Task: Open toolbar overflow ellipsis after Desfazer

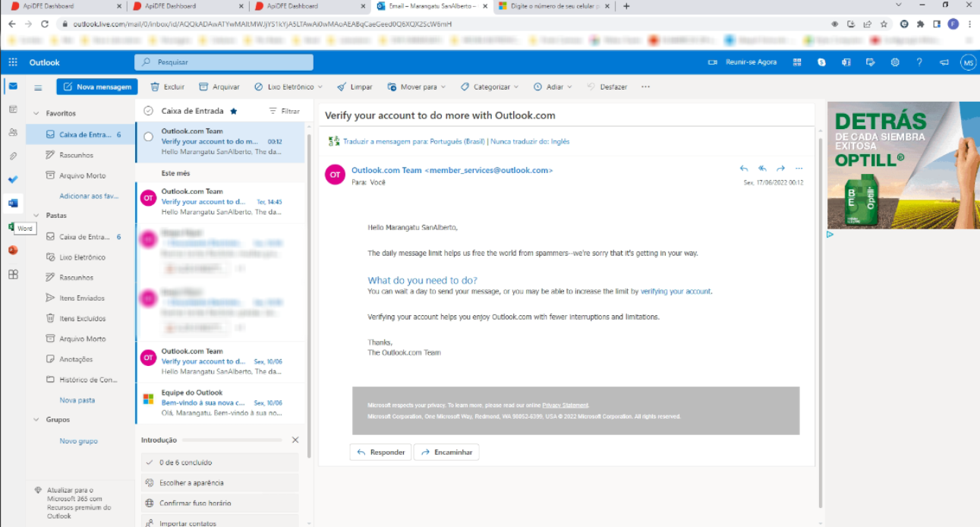Action: 645,87
